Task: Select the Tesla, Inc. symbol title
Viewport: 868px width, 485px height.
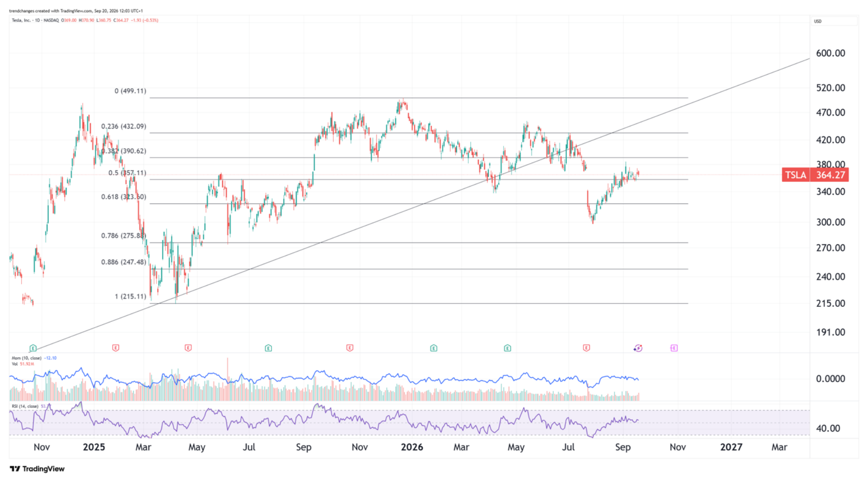Action: [21, 20]
